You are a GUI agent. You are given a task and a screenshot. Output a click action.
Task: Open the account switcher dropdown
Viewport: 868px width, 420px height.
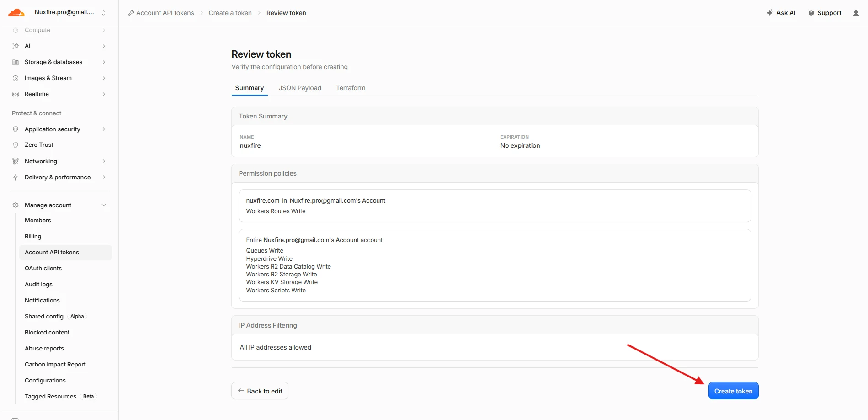(103, 13)
